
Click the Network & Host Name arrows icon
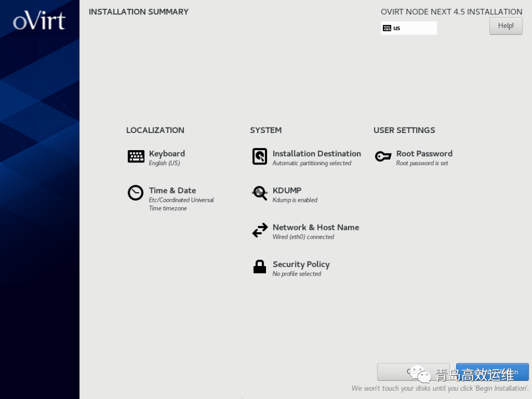tap(260, 230)
